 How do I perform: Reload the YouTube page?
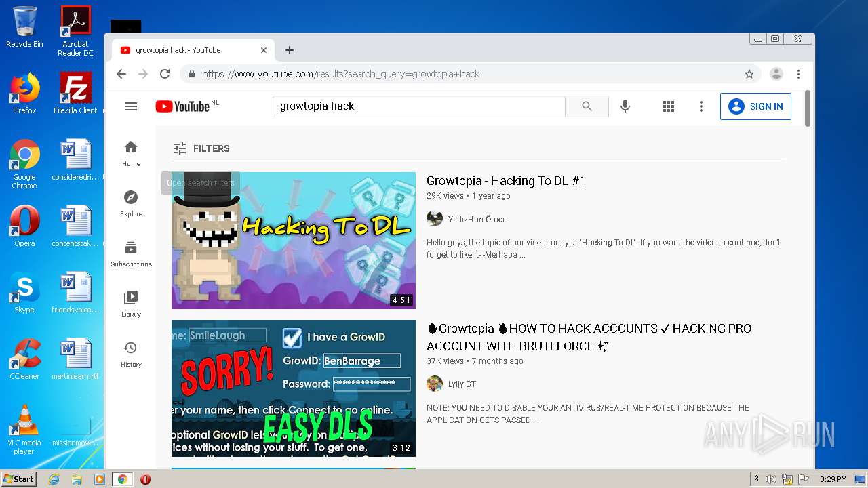click(x=165, y=74)
